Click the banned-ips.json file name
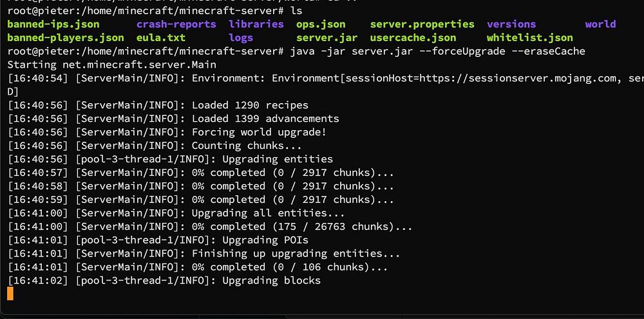 (53, 24)
